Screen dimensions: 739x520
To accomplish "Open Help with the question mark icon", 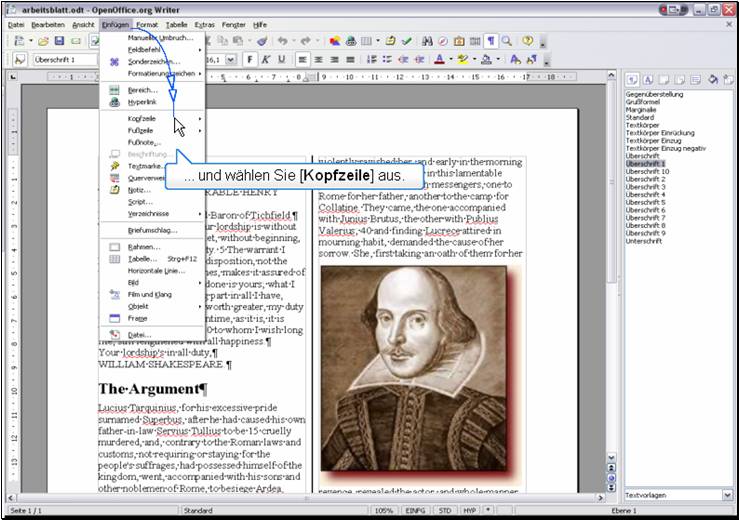I will [528, 41].
